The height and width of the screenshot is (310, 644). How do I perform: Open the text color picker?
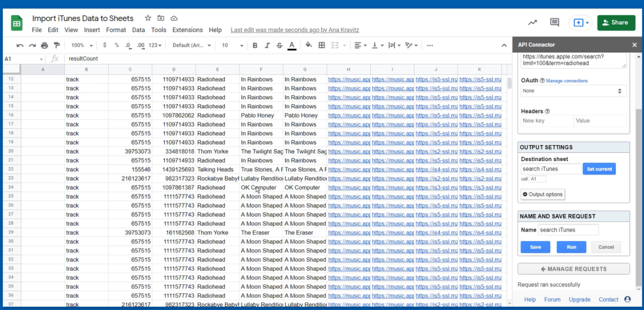click(292, 46)
